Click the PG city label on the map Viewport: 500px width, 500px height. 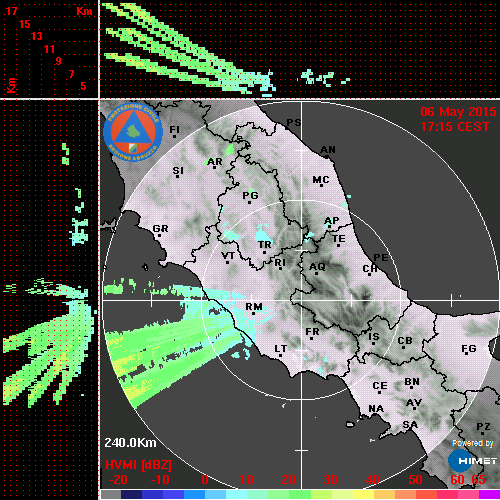(250, 195)
